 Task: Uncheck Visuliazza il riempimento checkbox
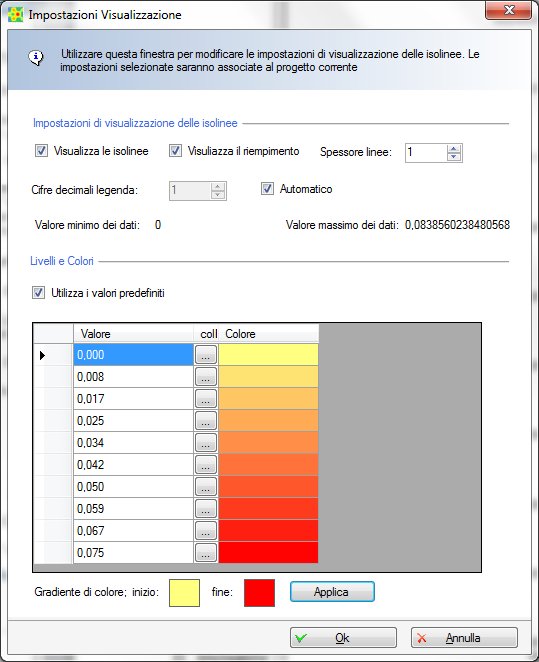tap(175, 151)
